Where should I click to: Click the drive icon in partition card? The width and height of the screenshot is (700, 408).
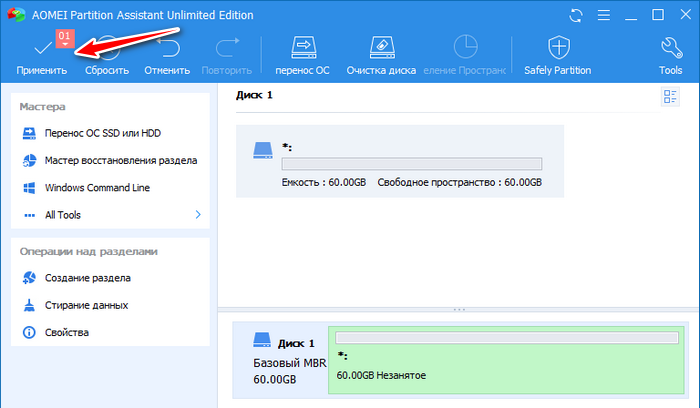[x=263, y=150]
